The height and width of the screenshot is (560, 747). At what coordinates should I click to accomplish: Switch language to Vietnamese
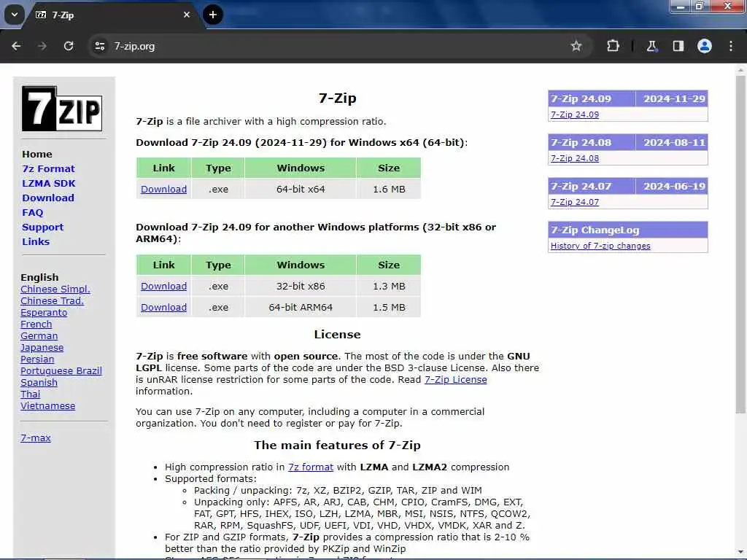click(x=47, y=405)
